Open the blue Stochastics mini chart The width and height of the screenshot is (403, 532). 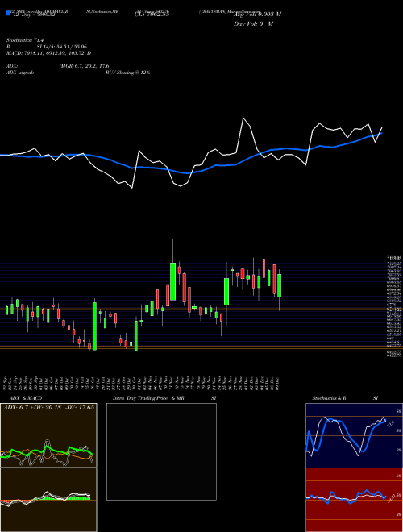pos(354,435)
